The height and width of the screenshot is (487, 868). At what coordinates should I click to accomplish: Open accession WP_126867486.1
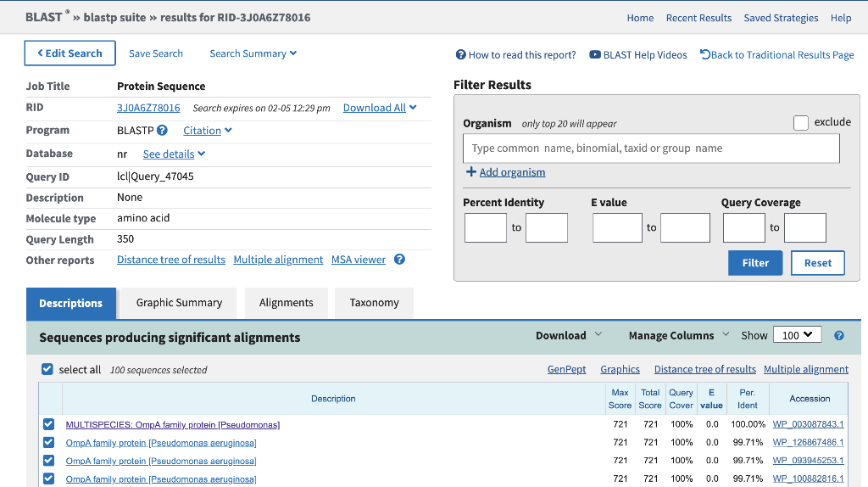coord(808,442)
